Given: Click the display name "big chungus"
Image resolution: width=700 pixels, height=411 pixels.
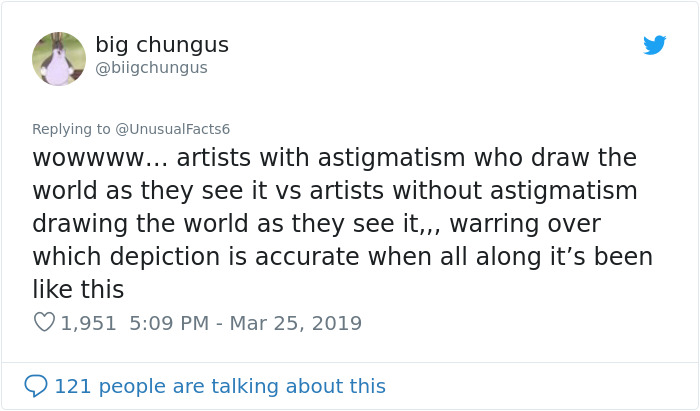Looking at the screenshot, I should (162, 45).
